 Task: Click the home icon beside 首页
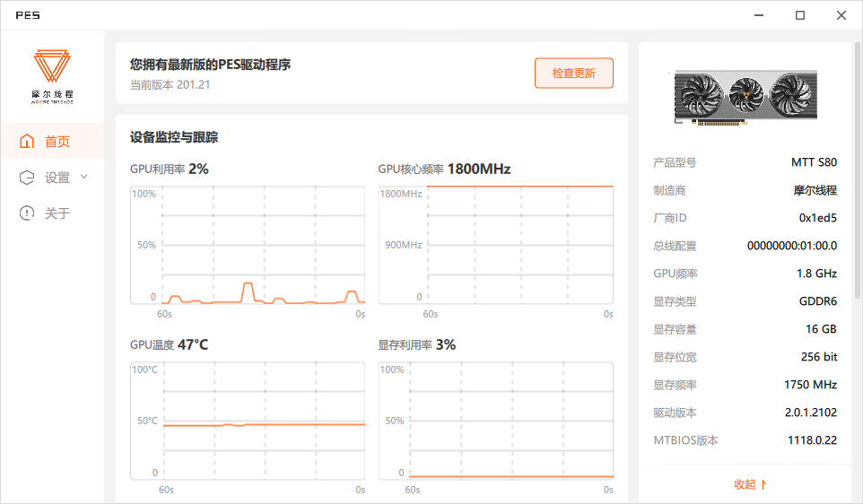27,142
